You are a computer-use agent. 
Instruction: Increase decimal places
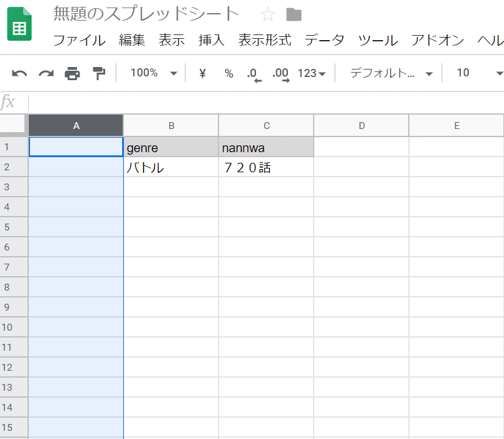(281, 75)
